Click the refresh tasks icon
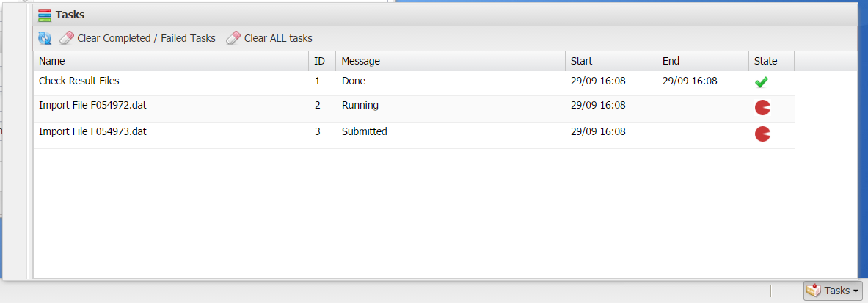The width and height of the screenshot is (868, 303). pos(45,38)
